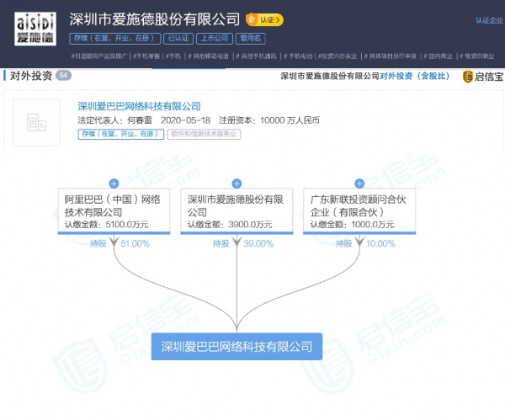Click the 54 count badge beside 对外投资
505x420 pixels.
point(63,76)
